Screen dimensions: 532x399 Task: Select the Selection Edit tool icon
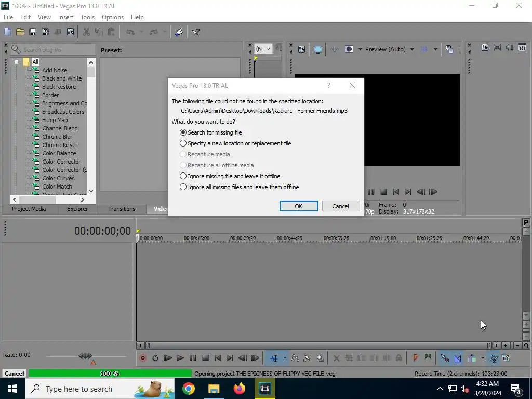(308, 358)
